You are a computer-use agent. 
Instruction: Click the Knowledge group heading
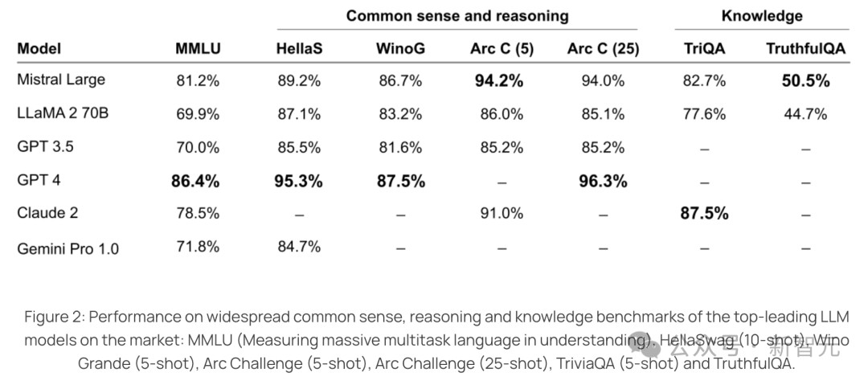tap(762, 15)
